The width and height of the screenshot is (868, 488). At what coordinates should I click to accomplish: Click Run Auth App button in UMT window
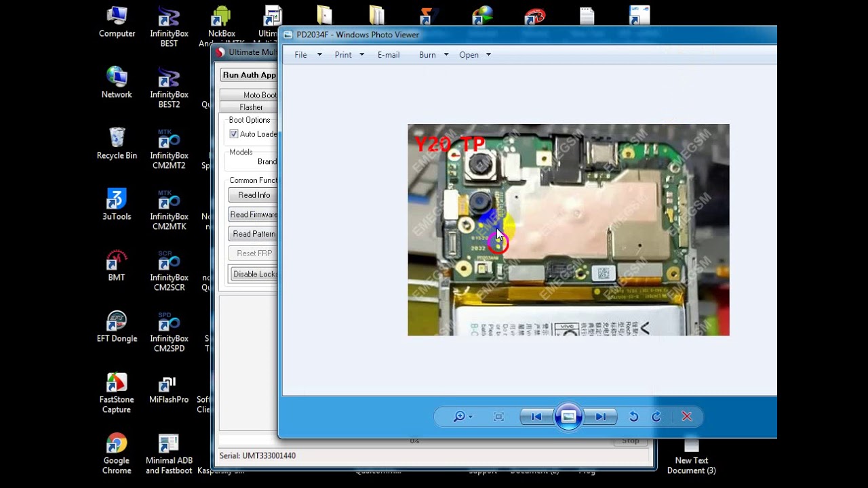coord(249,75)
